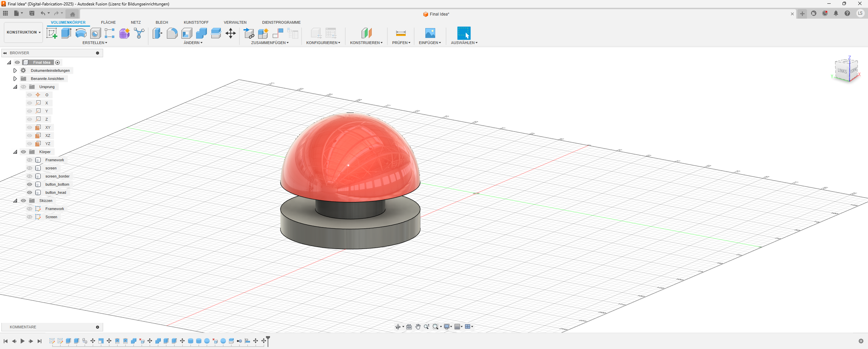Click the Save icon in title toolbar
The image size is (868, 349).
(x=32, y=13)
